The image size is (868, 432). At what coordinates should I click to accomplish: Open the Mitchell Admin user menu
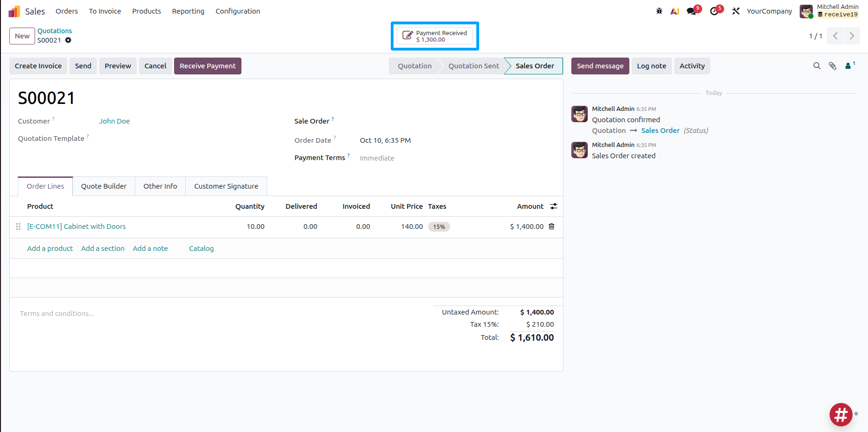click(829, 11)
